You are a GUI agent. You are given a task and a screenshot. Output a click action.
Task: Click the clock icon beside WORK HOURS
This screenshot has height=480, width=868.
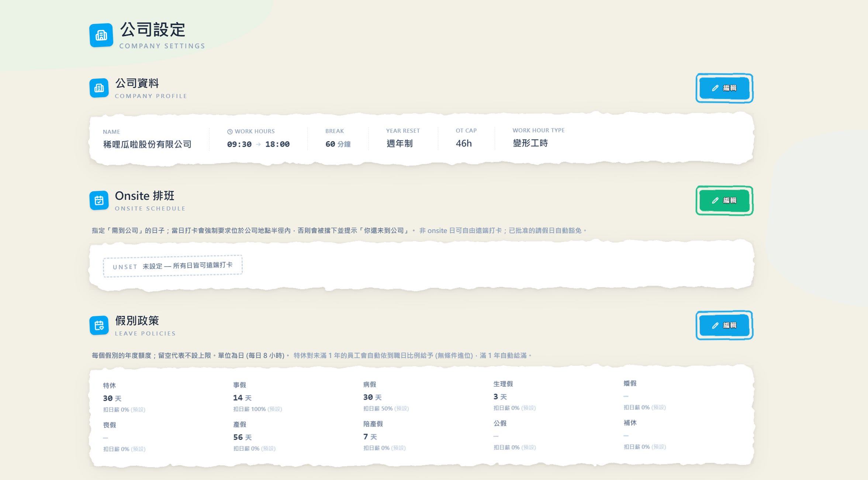230,132
